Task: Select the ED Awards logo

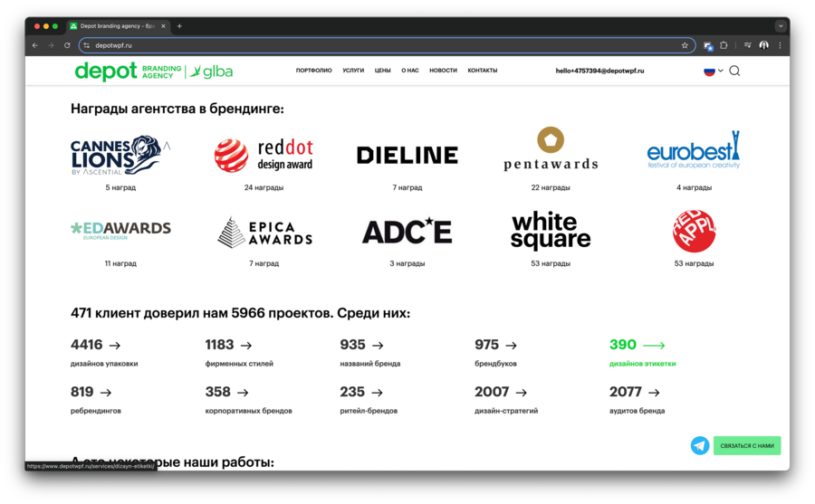Action: click(120, 230)
